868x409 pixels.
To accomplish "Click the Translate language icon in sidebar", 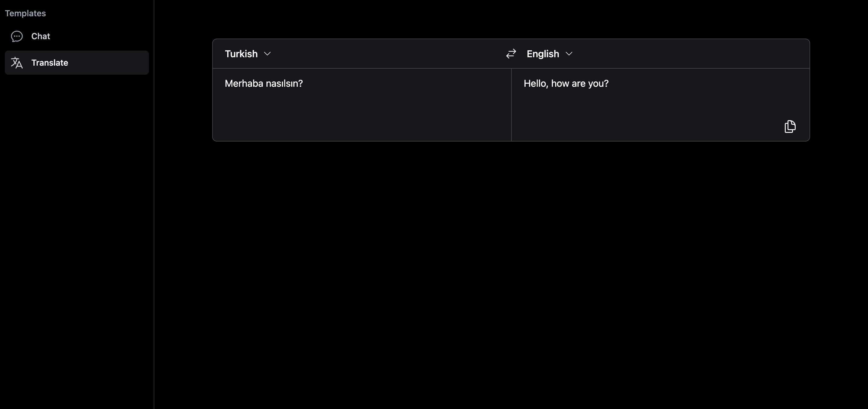I will [x=17, y=63].
